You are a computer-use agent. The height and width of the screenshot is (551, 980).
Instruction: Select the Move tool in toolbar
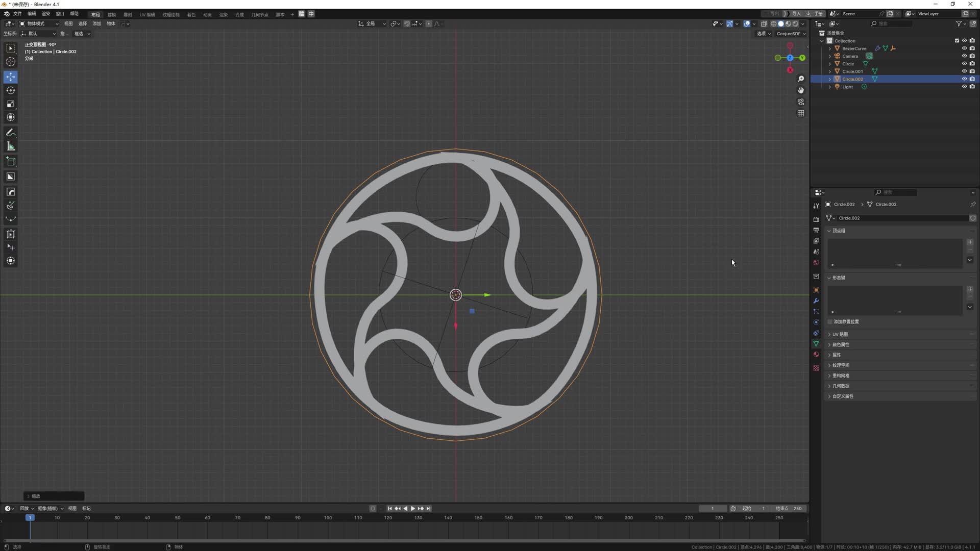pyautogui.click(x=11, y=77)
